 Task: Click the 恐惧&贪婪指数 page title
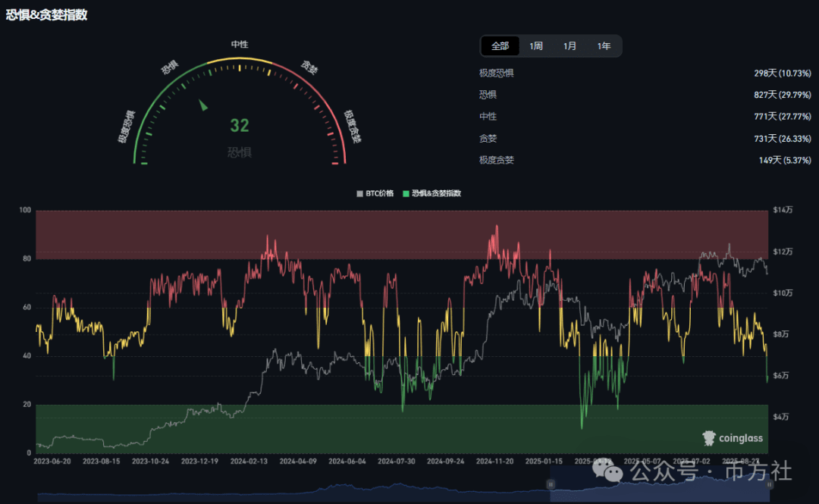click(47, 14)
